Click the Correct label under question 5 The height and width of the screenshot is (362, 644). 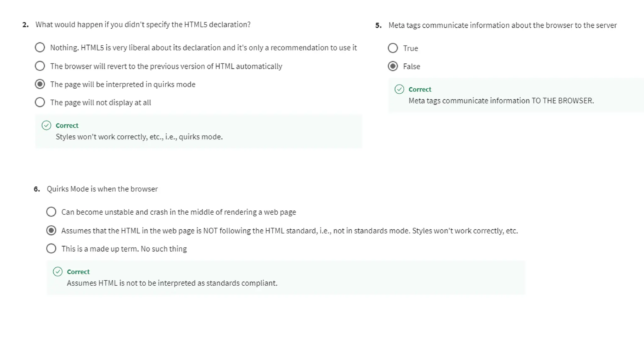[420, 89]
